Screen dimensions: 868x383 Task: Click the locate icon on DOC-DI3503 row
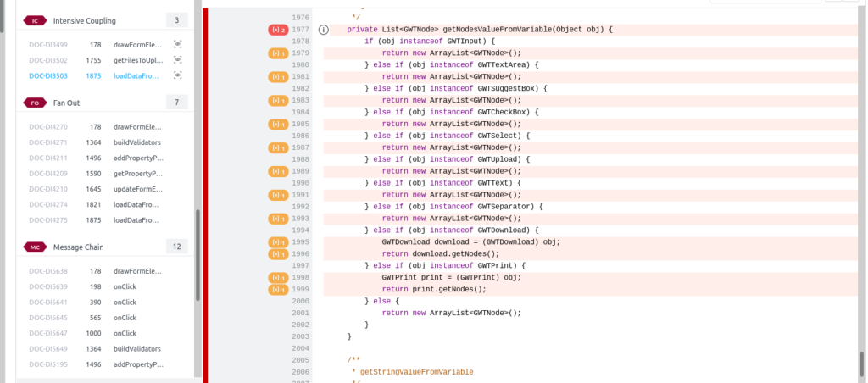click(x=177, y=75)
